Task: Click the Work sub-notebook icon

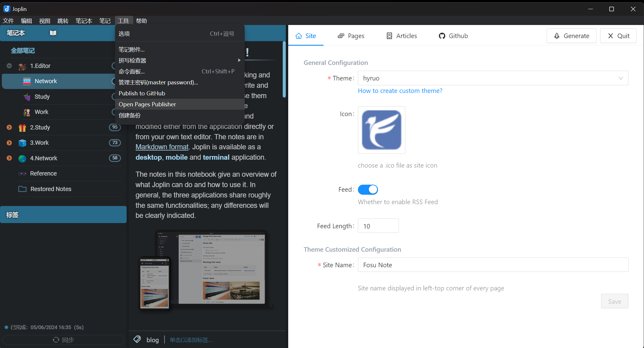Action: click(27, 112)
